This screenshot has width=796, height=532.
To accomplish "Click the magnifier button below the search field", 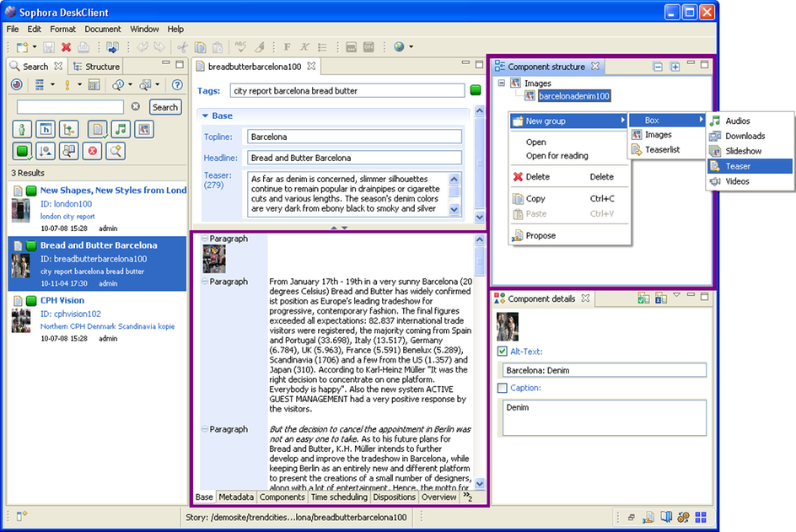I will 116,151.
